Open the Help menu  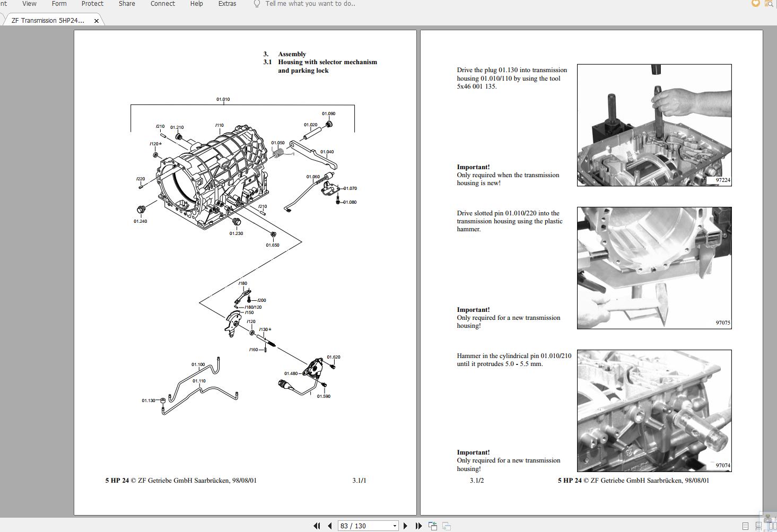[196, 4]
